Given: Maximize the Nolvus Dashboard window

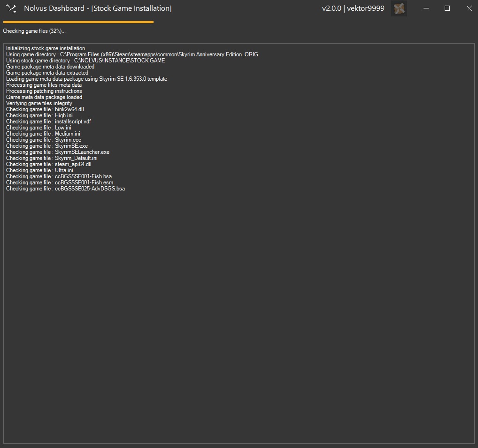Looking at the screenshot, I should click(x=447, y=8).
